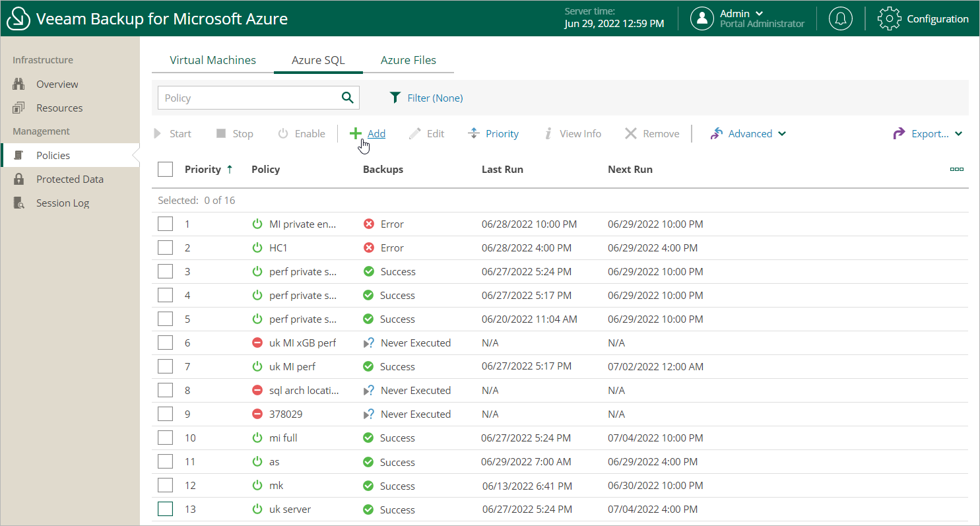The height and width of the screenshot is (526, 980).
Task: Open Configuration via the gear icon
Action: tap(889, 18)
